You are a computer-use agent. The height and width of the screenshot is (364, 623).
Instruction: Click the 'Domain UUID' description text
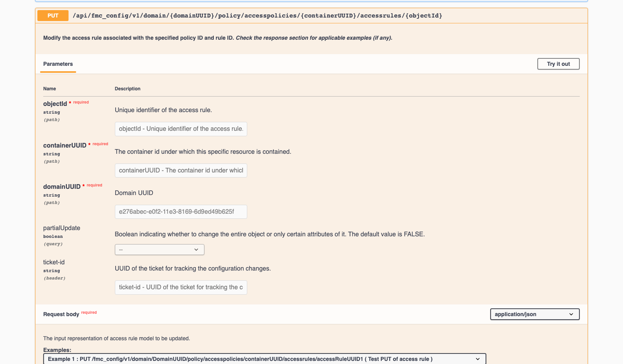(134, 193)
